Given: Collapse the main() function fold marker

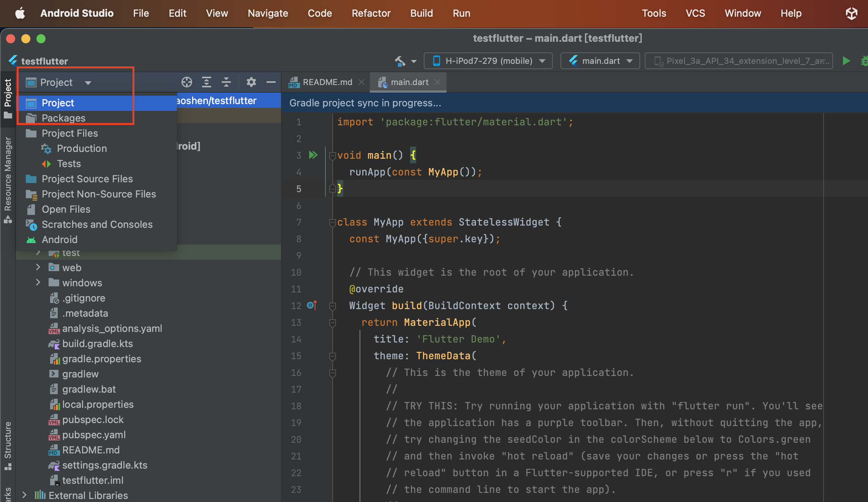Looking at the screenshot, I should click(333, 155).
